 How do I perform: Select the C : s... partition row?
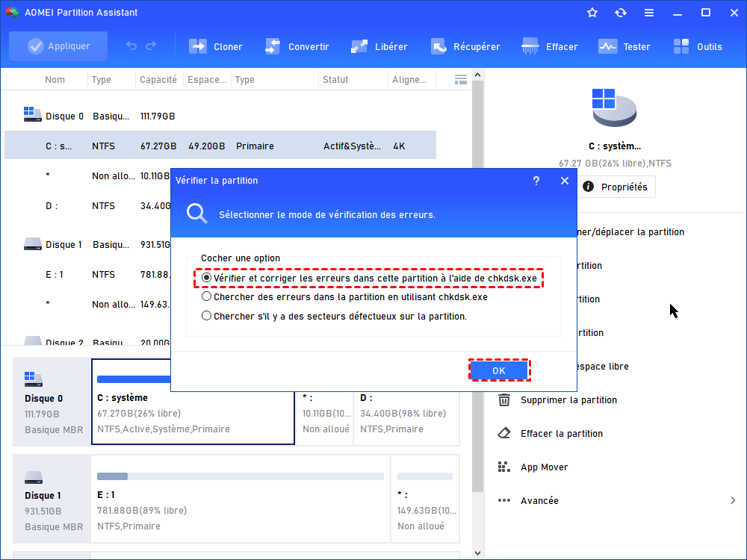tap(220, 146)
